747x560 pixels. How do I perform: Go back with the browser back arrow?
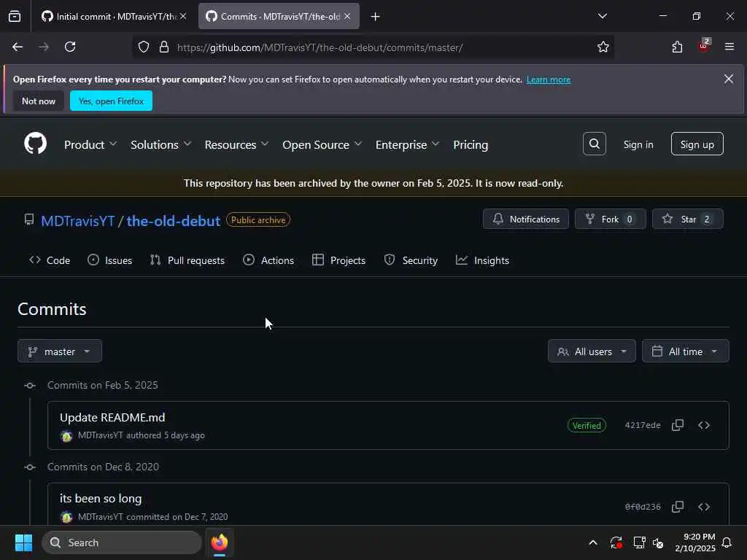(18, 47)
